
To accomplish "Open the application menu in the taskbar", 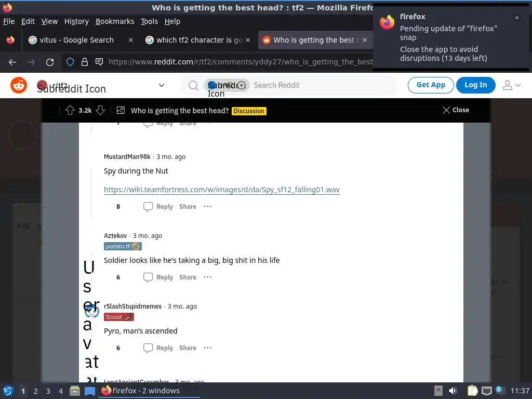I will tap(8, 391).
